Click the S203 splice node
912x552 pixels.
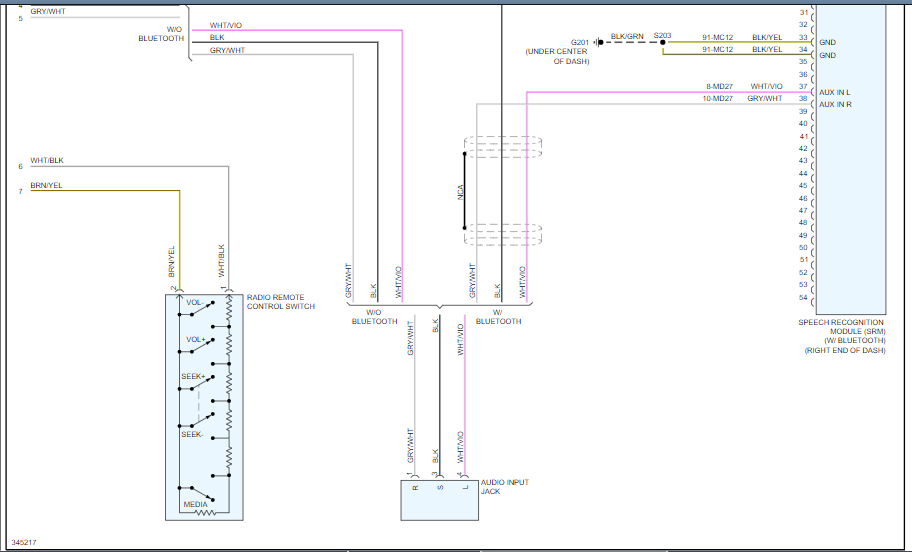coord(662,42)
